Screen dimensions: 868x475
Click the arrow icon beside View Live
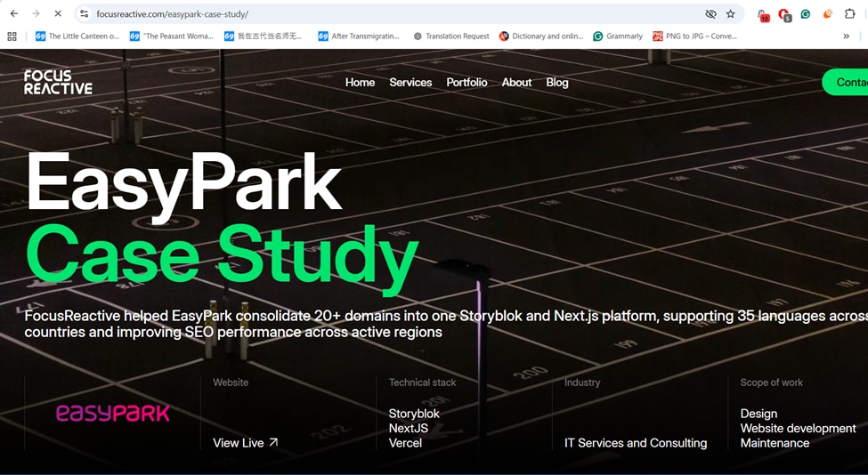coord(273,442)
